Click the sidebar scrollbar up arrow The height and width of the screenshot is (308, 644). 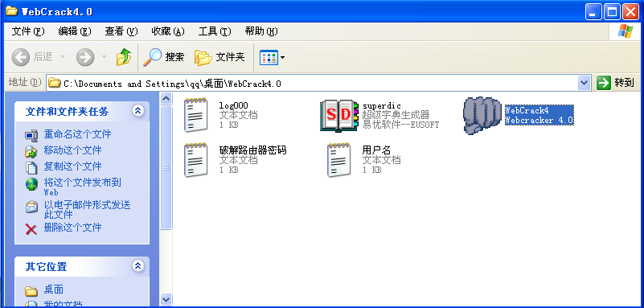coord(166,99)
